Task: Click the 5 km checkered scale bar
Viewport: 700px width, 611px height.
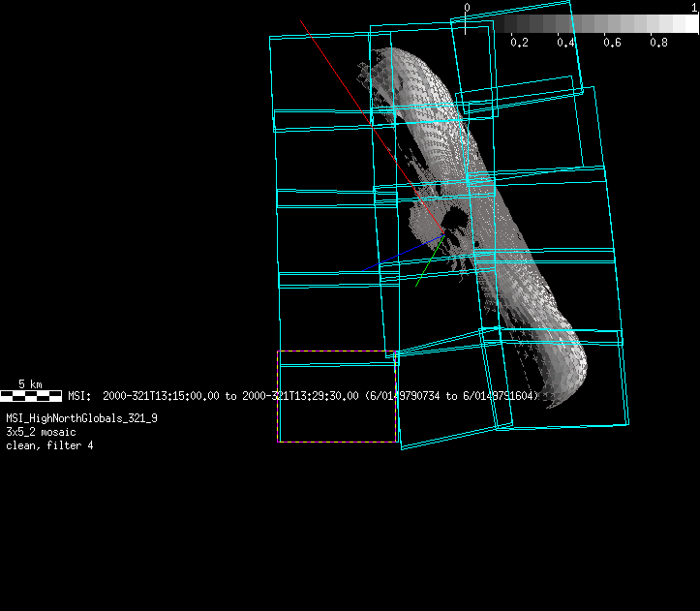Action: coord(31,395)
